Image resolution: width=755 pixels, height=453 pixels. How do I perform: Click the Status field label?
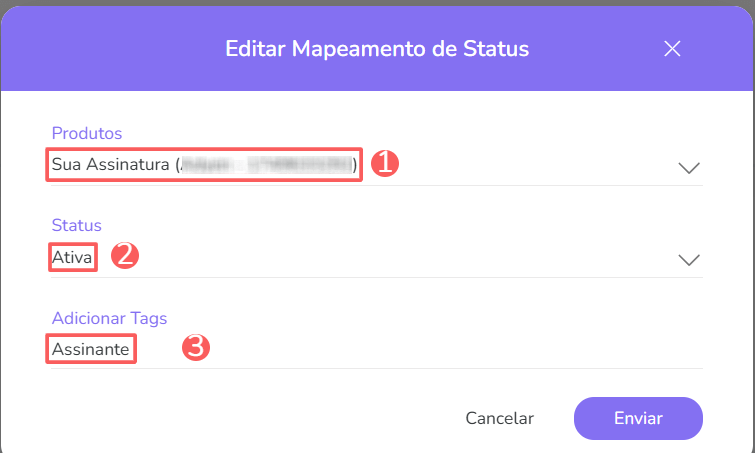pos(77,225)
